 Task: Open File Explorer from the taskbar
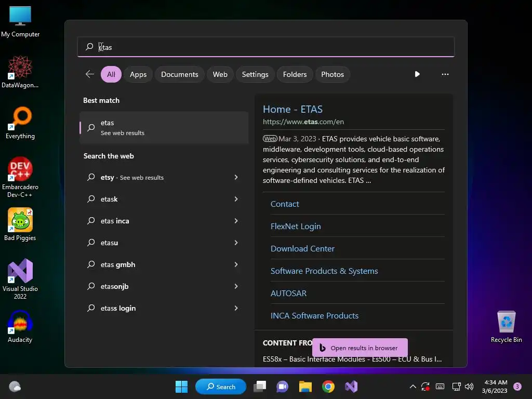tap(305, 387)
